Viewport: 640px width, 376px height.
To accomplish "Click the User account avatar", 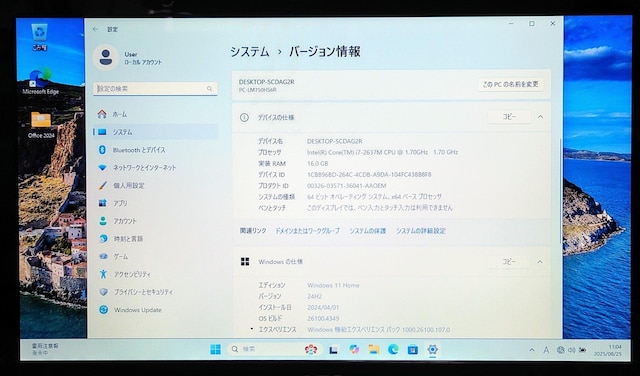I will (106, 57).
